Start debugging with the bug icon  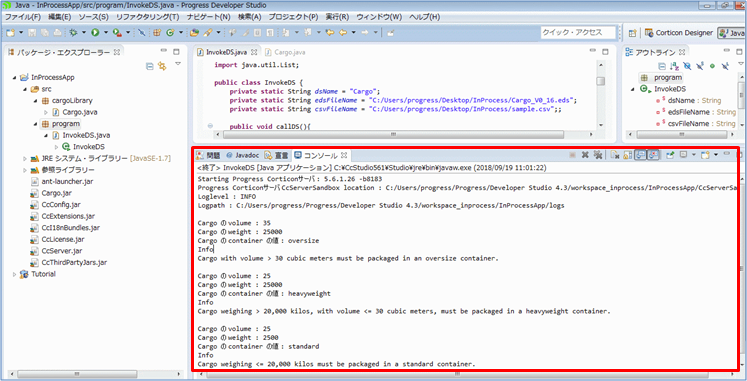pyautogui.click(x=73, y=32)
